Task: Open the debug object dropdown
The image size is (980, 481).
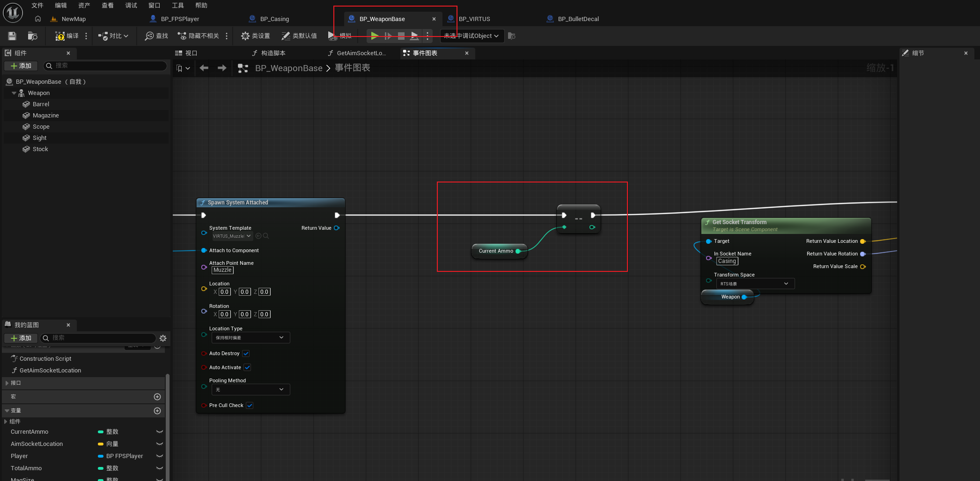Action: point(472,36)
